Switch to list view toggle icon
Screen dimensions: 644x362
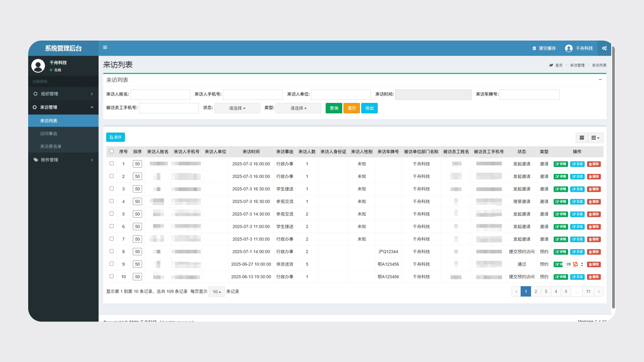(x=582, y=138)
